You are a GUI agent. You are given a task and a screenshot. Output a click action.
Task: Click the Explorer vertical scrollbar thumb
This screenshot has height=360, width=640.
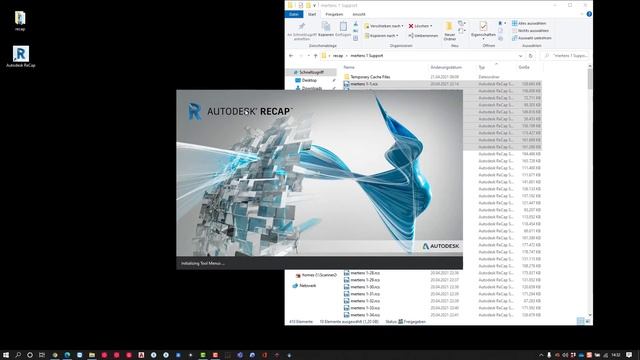[590, 78]
